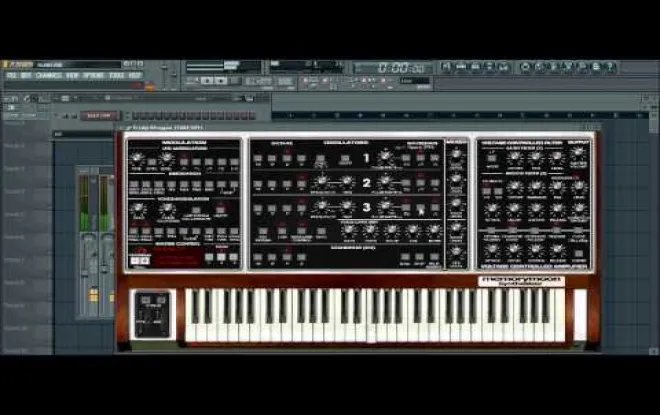Open the Line snap selector dropdown
The image size is (660, 415).
415,80
